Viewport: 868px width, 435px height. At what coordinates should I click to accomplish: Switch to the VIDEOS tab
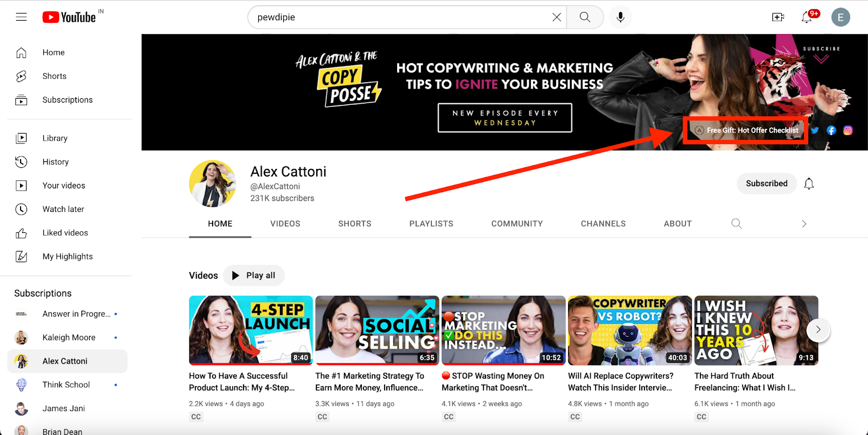click(285, 224)
